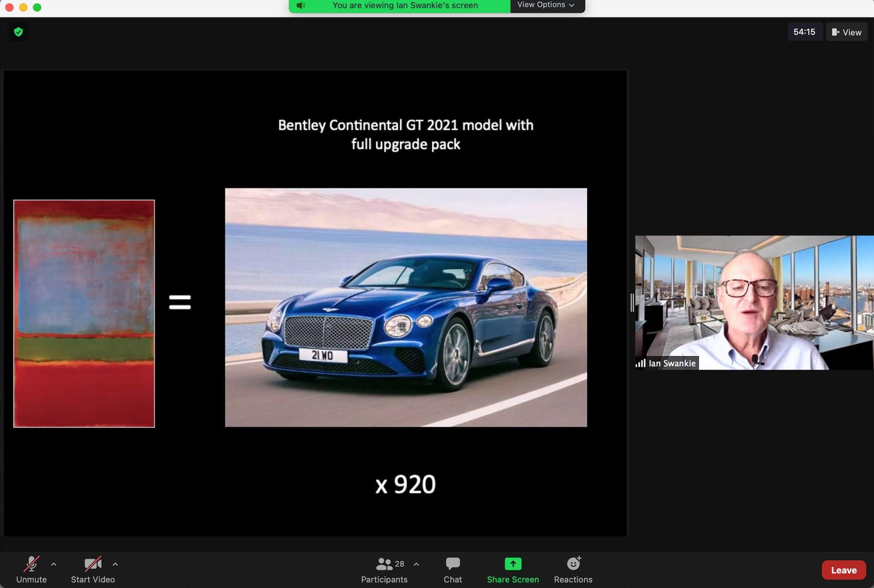This screenshot has width=874, height=588.
Task: Click the Ian Swankie name label
Action: click(672, 363)
